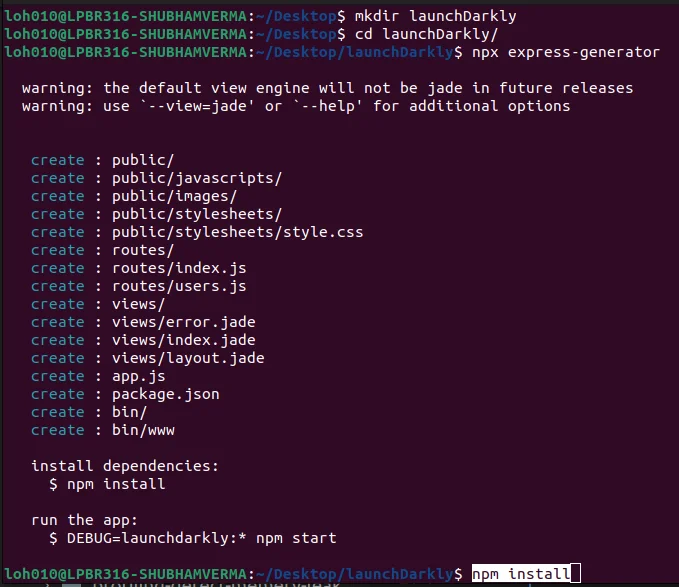Click the 'cd launchDarkly/' command text
Screen dimensions: 679x587
426,34
